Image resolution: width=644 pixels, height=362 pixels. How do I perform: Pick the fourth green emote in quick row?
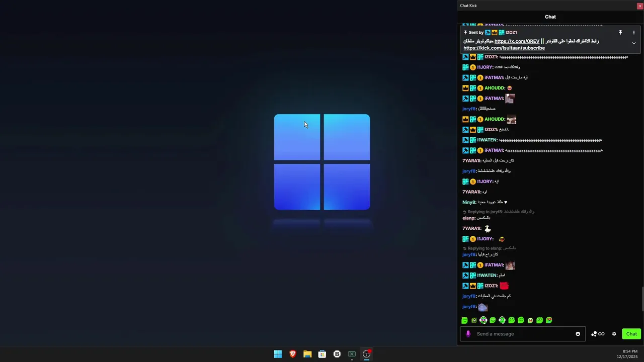[493, 320]
